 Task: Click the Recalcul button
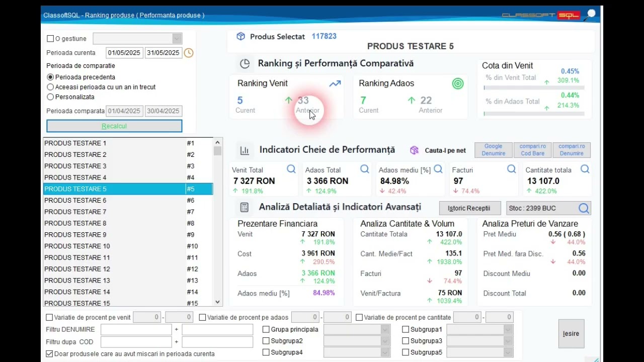pyautogui.click(x=114, y=126)
